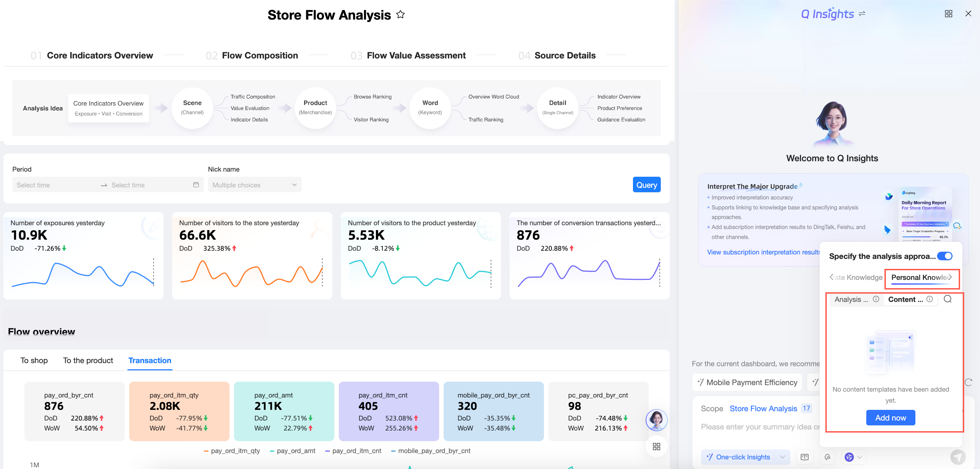
Task: Click the search icon in the knowledge popup
Action: point(948,299)
